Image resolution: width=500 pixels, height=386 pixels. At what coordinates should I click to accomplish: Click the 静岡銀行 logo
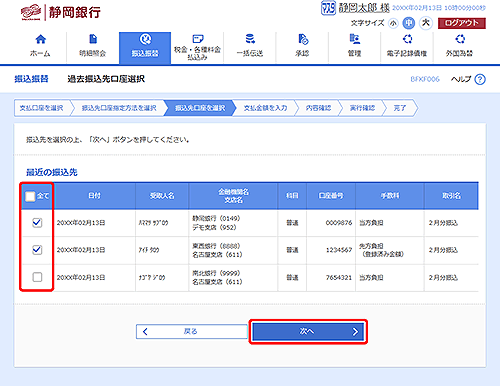tap(60, 13)
